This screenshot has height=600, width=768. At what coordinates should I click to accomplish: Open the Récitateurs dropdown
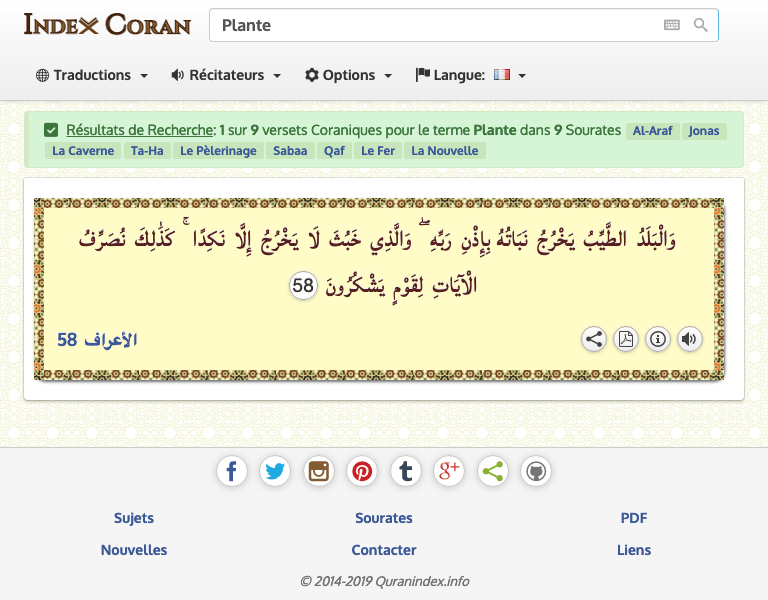(226, 75)
